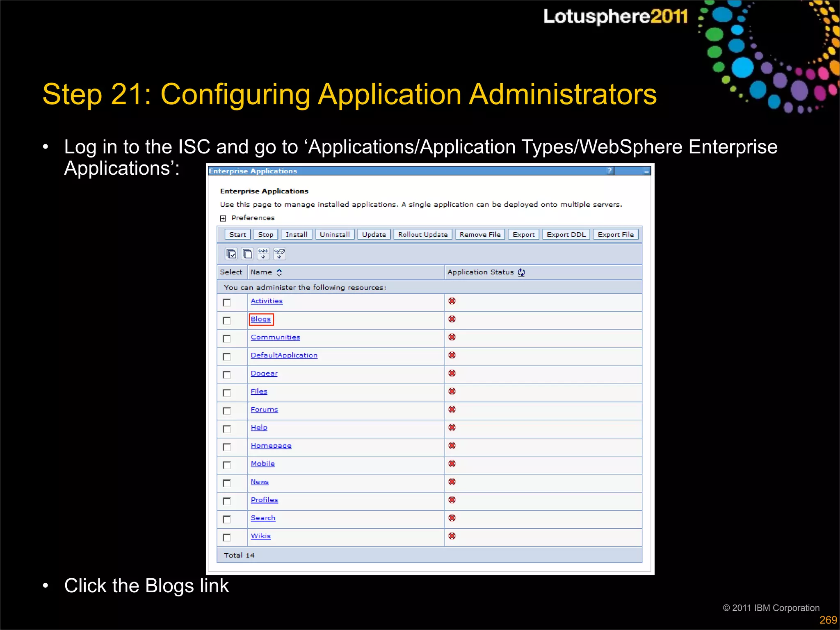Check the Blogs checkbox

227,321
